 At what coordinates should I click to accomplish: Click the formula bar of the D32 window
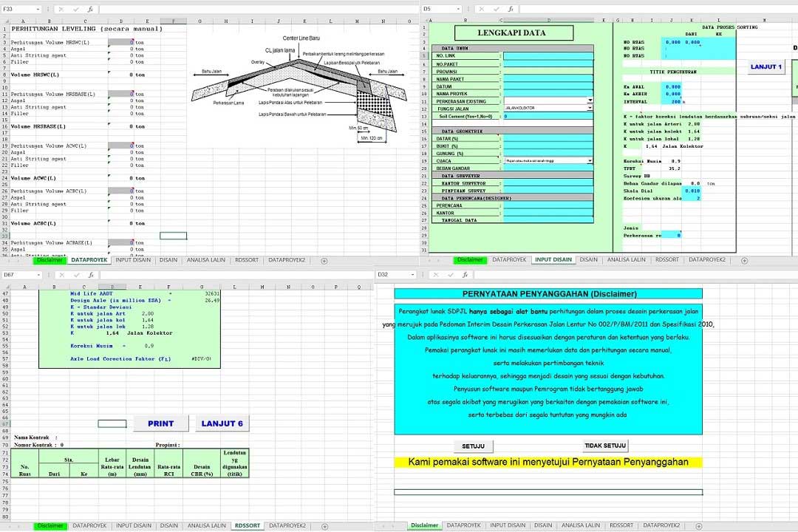pos(634,274)
